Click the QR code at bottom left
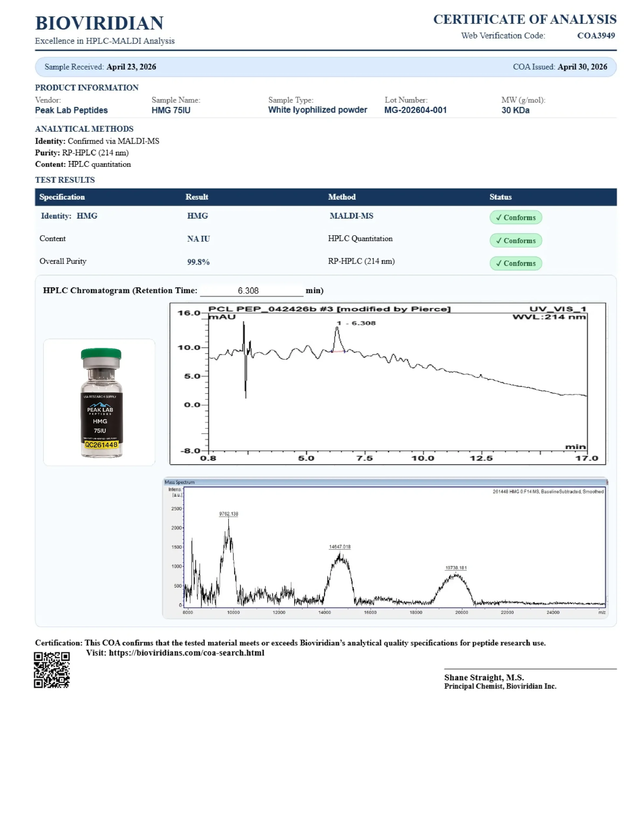644x834 pixels. (52, 670)
